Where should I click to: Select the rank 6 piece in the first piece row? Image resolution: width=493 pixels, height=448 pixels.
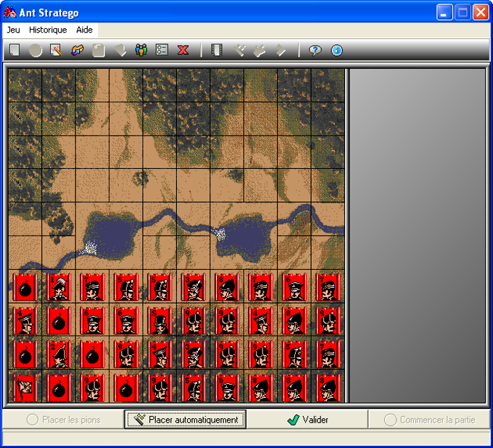(x=294, y=287)
